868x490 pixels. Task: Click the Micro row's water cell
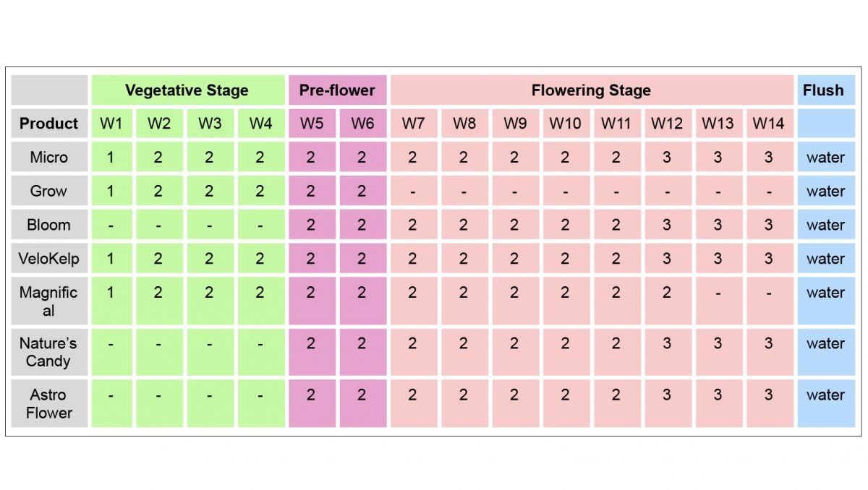[x=825, y=158]
